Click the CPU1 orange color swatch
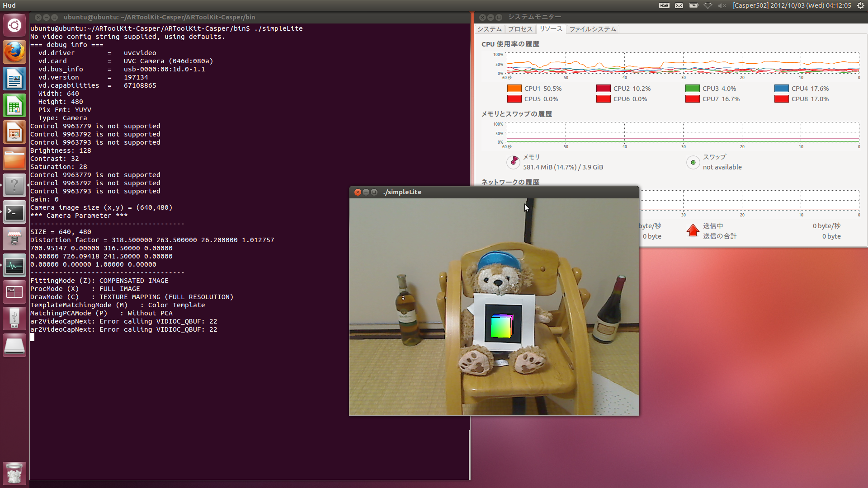Image resolution: width=868 pixels, height=488 pixels. (x=514, y=89)
